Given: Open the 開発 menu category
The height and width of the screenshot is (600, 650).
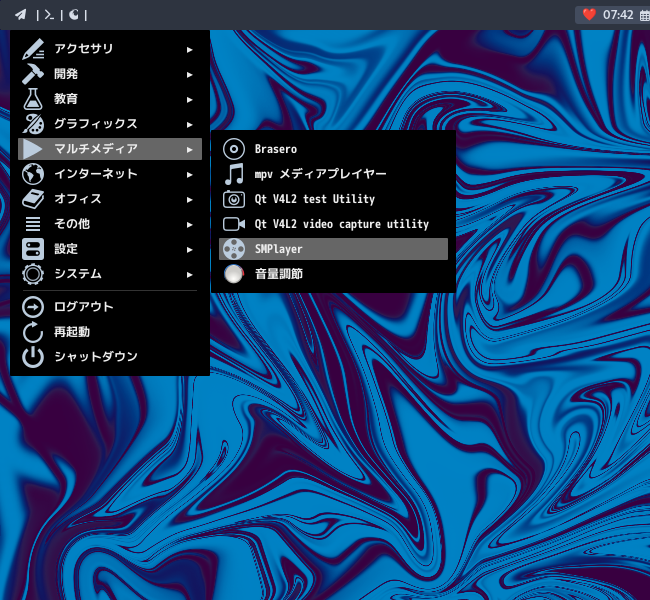Looking at the screenshot, I should 110,74.
